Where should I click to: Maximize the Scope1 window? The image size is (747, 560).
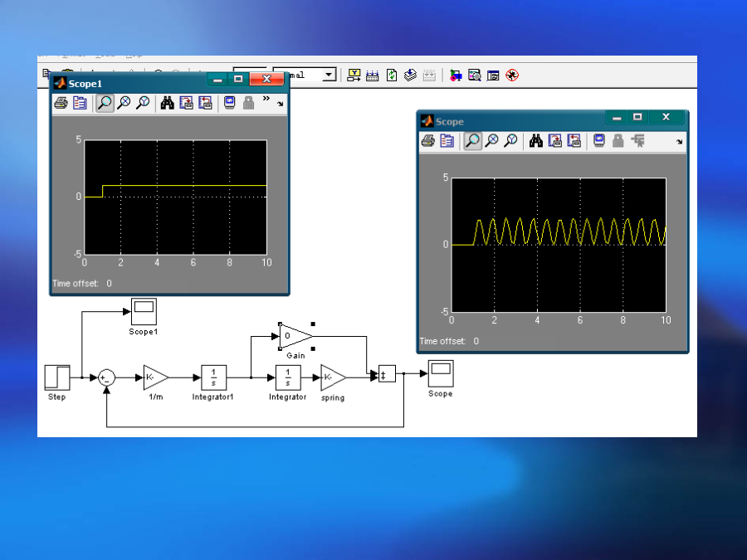238,79
